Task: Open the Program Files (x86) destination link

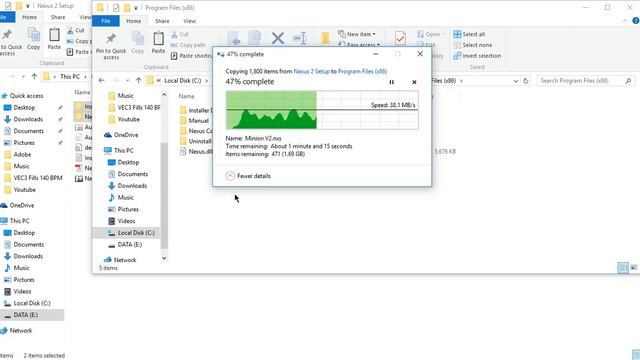Action: 362,71
